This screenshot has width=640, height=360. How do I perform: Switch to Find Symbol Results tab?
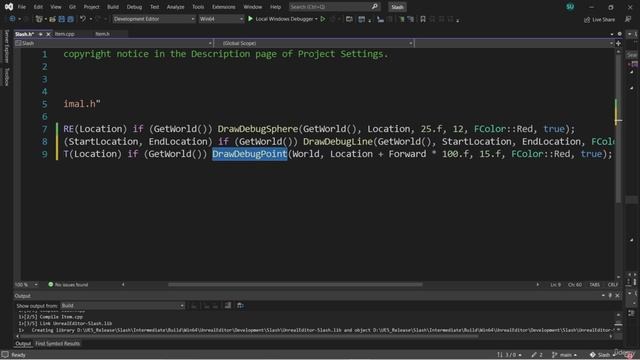pos(58,344)
